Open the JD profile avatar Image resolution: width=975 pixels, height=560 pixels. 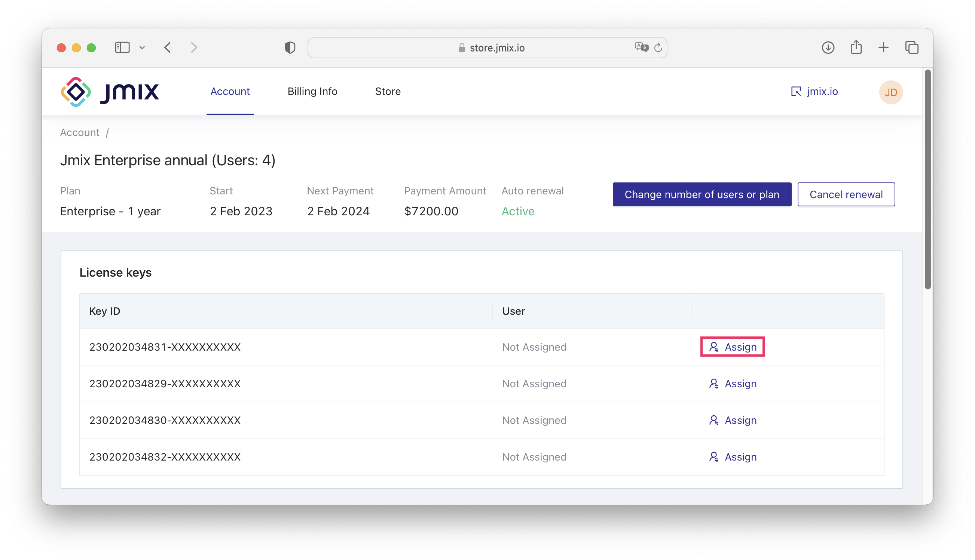coord(891,92)
